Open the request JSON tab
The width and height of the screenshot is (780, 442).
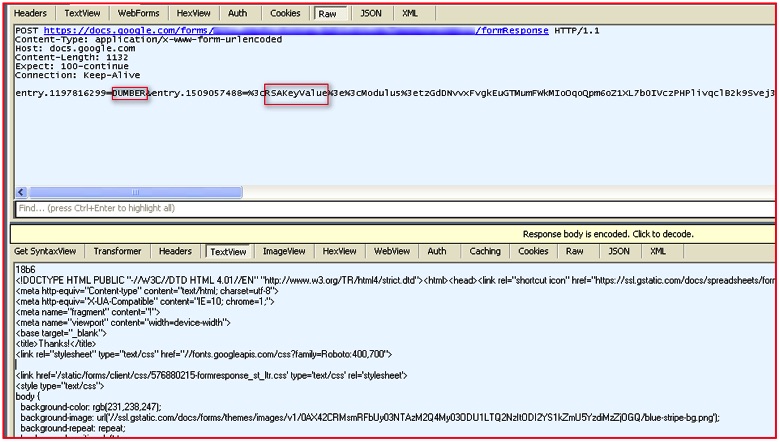371,13
